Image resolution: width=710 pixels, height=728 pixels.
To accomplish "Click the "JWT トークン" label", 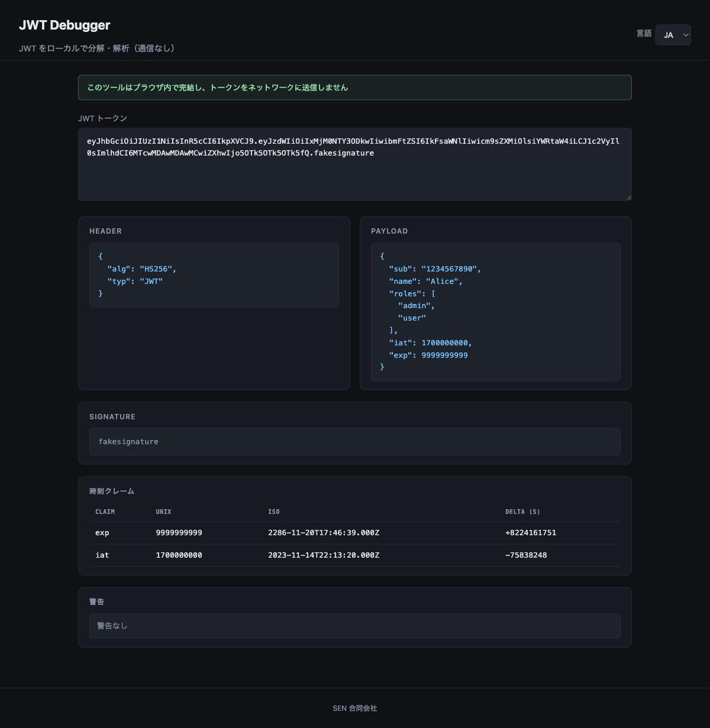I will (x=102, y=118).
